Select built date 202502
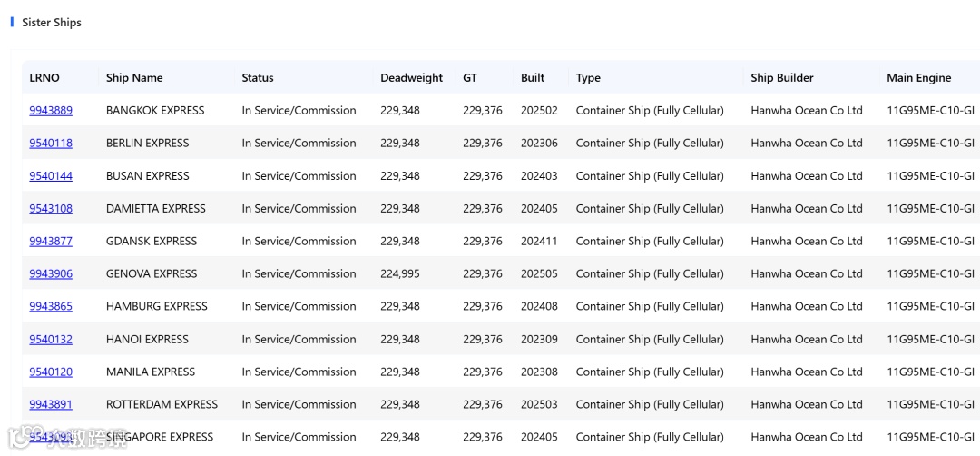Screen dimensions: 980x456 click(x=539, y=111)
